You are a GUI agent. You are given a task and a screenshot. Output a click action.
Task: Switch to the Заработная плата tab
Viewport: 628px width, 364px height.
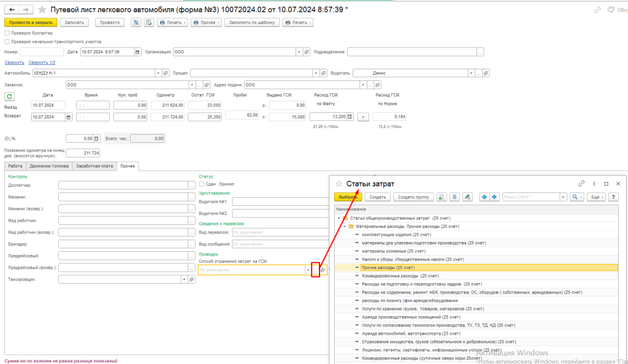(94, 166)
